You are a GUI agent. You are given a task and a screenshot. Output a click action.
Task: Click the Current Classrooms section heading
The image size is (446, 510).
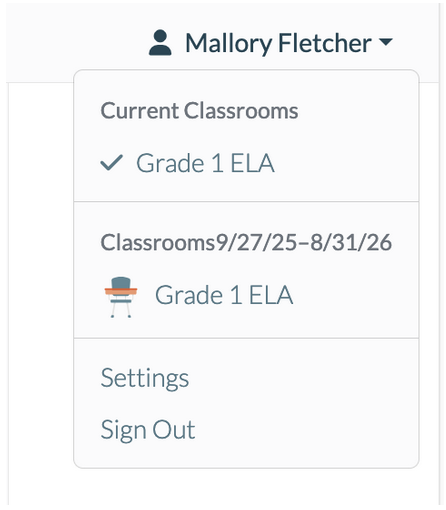tap(199, 110)
